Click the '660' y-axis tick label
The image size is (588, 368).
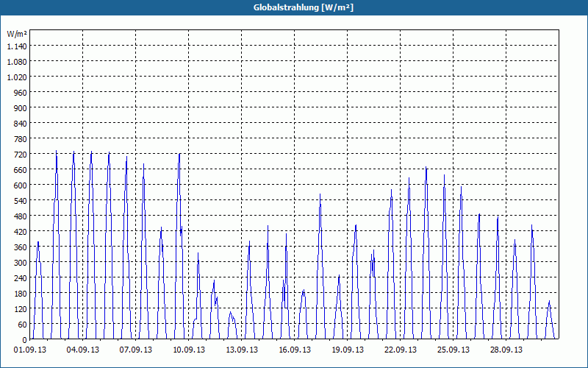tap(21, 170)
